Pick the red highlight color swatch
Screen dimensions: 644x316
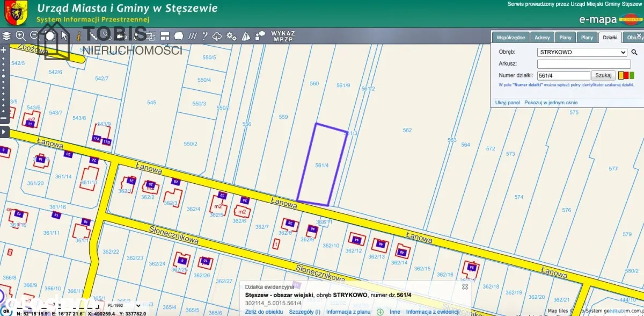point(626,76)
